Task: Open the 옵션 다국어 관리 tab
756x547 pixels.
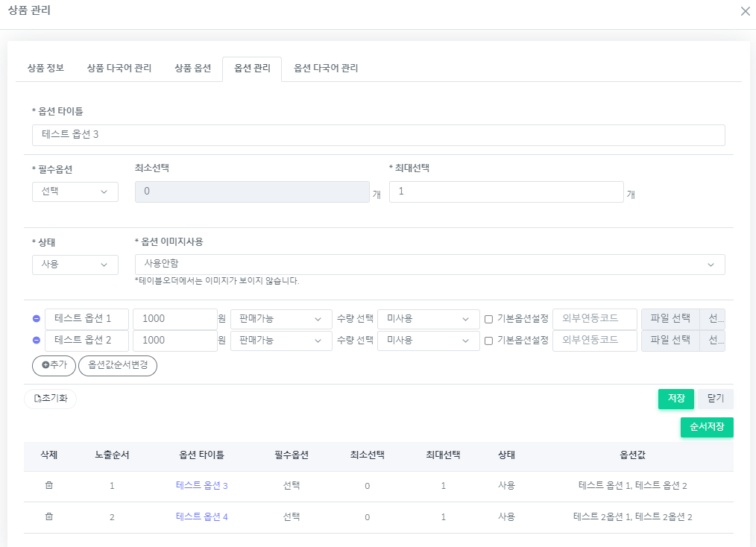Action: click(x=326, y=69)
